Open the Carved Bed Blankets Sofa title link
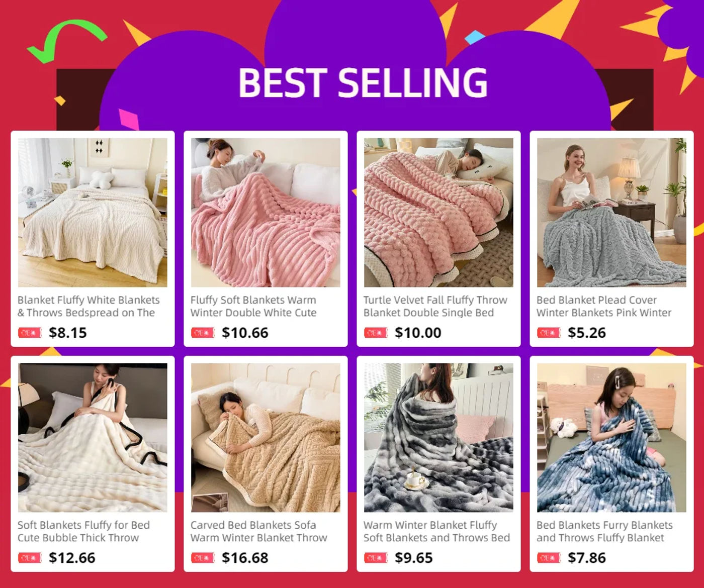The width and height of the screenshot is (704, 588). [x=259, y=531]
